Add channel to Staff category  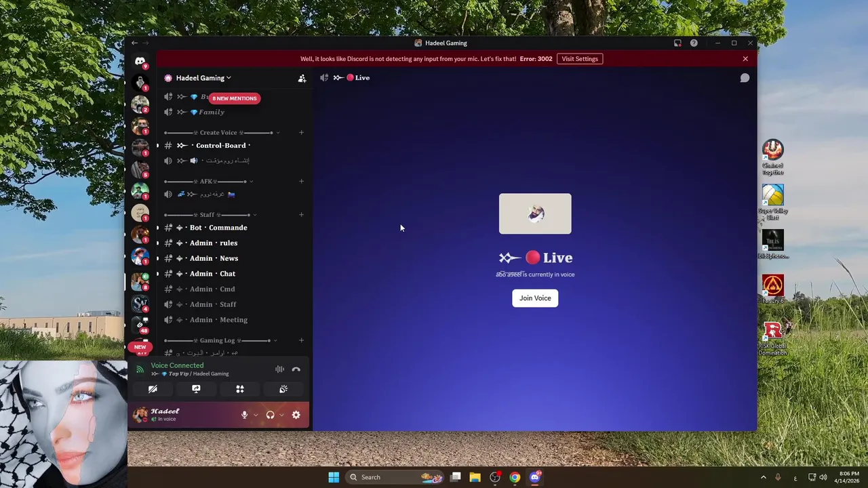[x=301, y=215]
